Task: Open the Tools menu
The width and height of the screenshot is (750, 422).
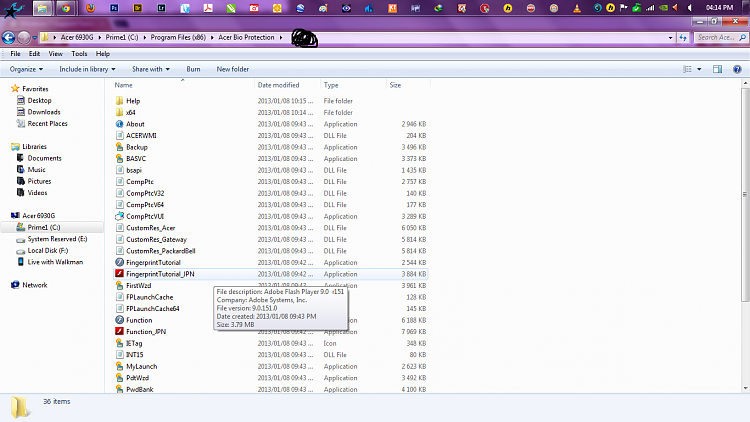Action: (79, 54)
